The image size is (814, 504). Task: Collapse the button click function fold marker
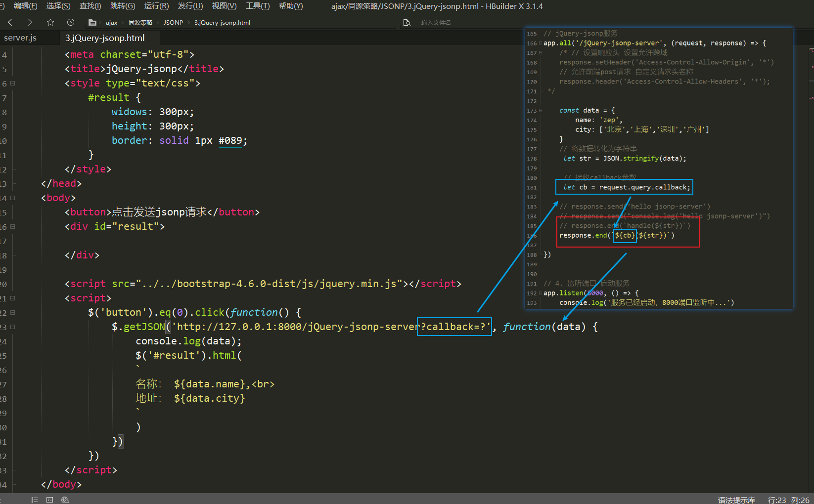click(x=13, y=312)
